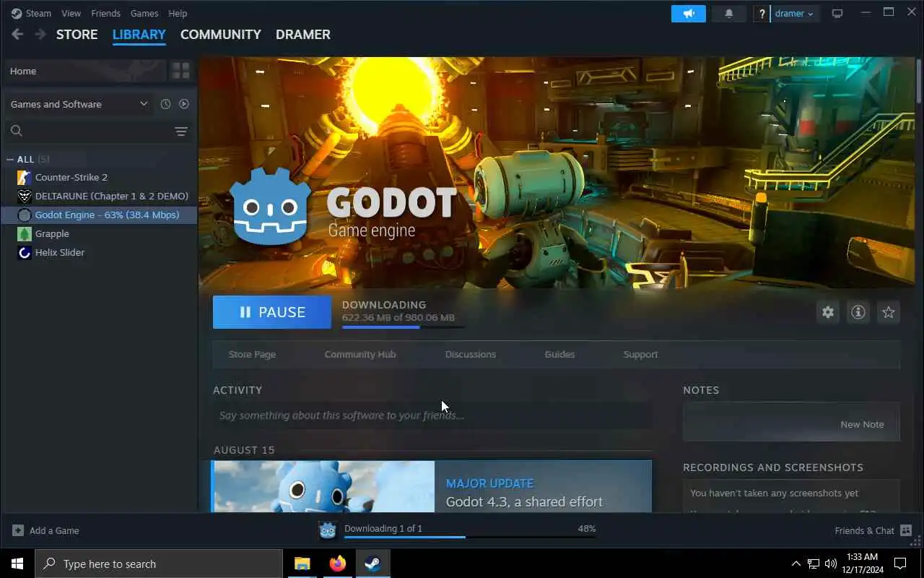924x578 pixels.
Task: Click the library search magnifier icon
Action: tap(17, 131)
